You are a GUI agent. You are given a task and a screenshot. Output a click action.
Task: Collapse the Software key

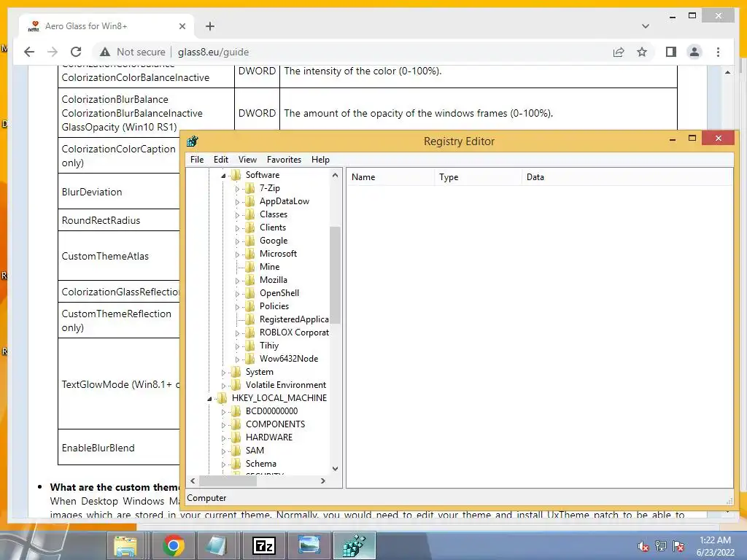point(223,176)
